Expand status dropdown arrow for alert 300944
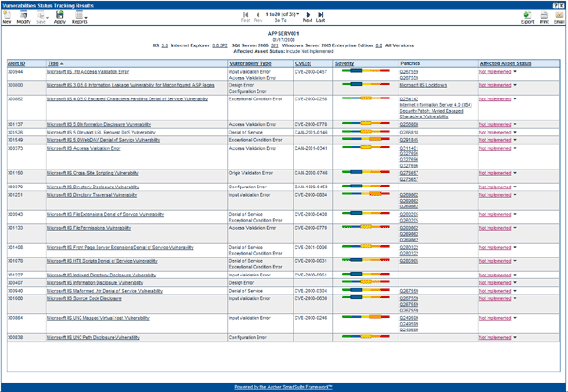The image size is (568, 392). (516, 70)
